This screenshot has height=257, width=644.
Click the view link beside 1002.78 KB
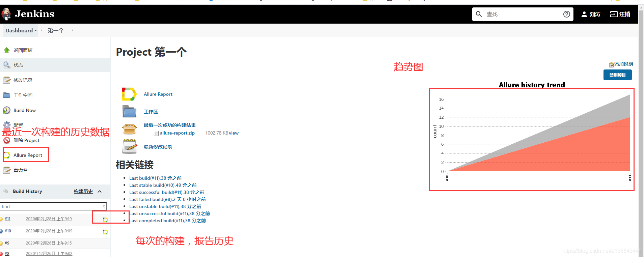(x=234, y=133)
